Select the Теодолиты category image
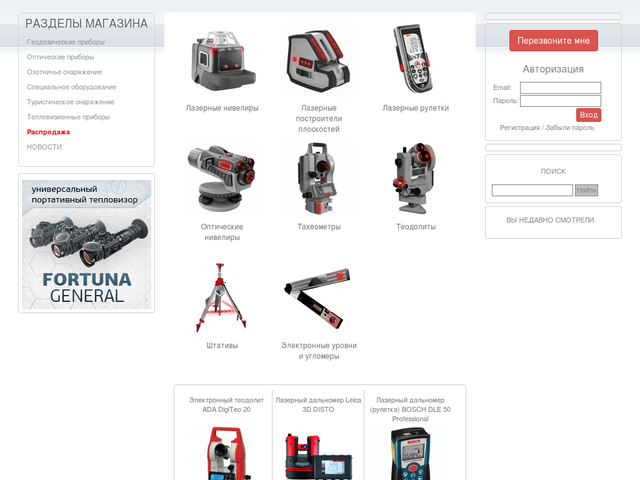The height and width of the screenshot is (480, 640). [416, 180]
